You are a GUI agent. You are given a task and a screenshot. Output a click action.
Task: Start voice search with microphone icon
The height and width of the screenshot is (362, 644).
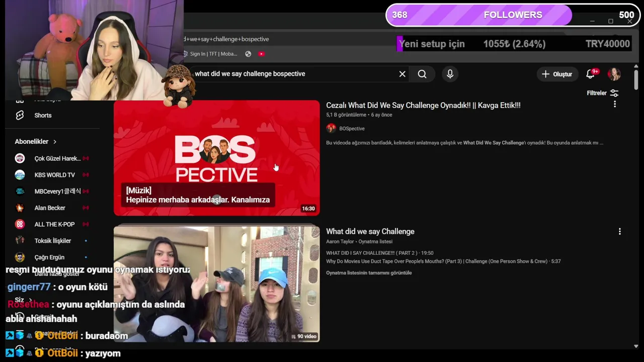pyautogui.click(x=450, y=74)
